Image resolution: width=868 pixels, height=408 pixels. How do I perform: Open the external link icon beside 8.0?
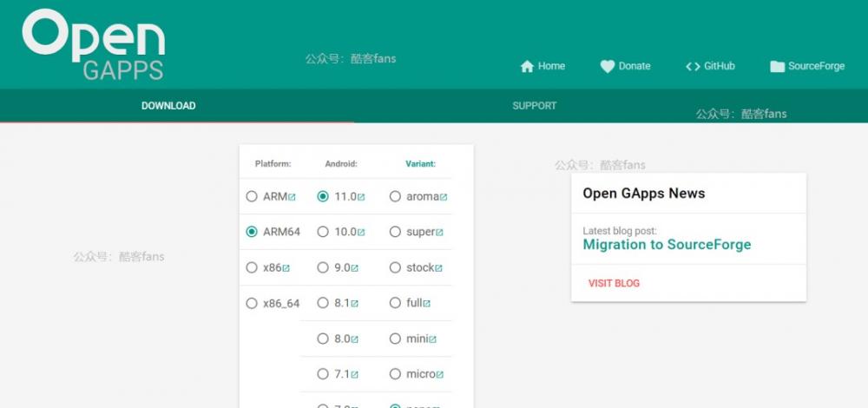click(354, 339)
